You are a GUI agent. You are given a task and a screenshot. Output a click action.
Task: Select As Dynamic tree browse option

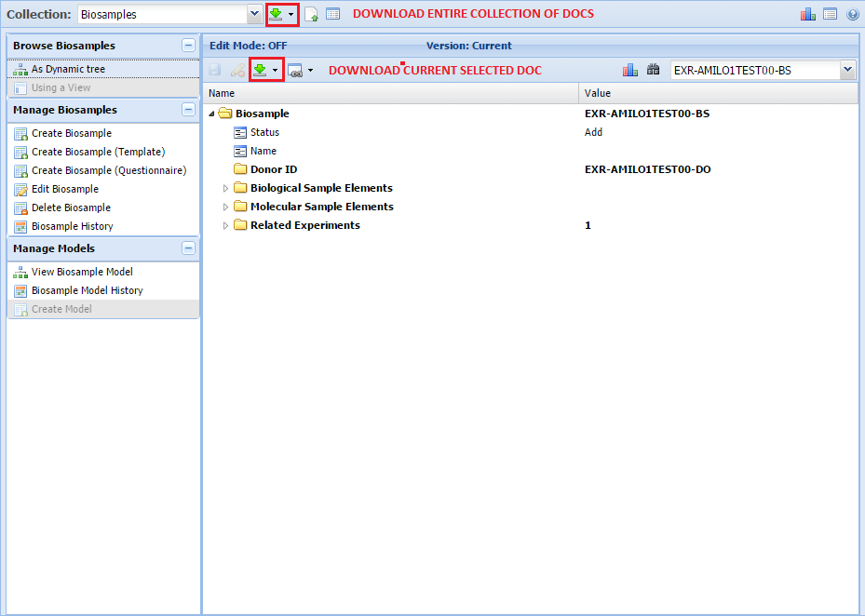tap(68, 69)
